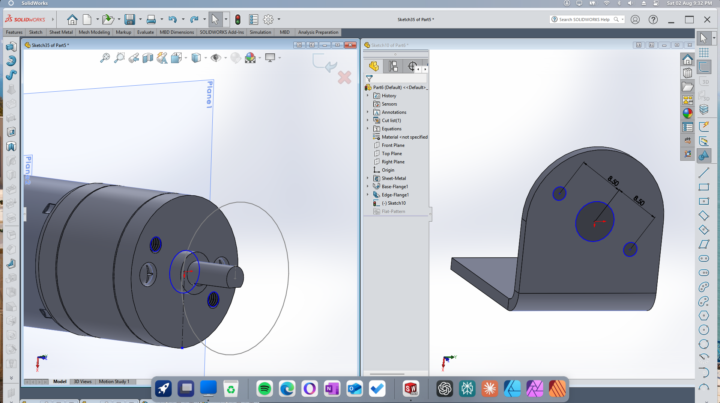
Task: Open the SOLIDWORKS Resources home icon in the task pane
Action: tap(687, 60)
